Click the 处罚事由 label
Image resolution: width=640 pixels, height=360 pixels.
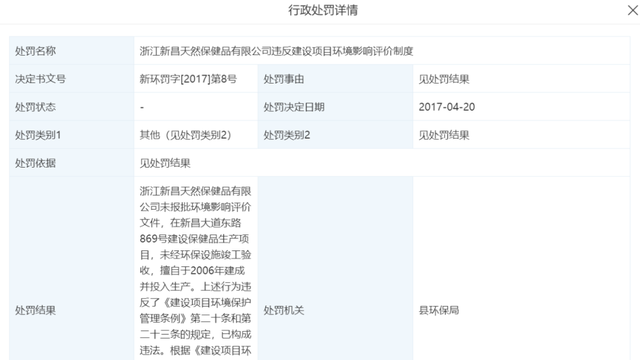point(284,79)
